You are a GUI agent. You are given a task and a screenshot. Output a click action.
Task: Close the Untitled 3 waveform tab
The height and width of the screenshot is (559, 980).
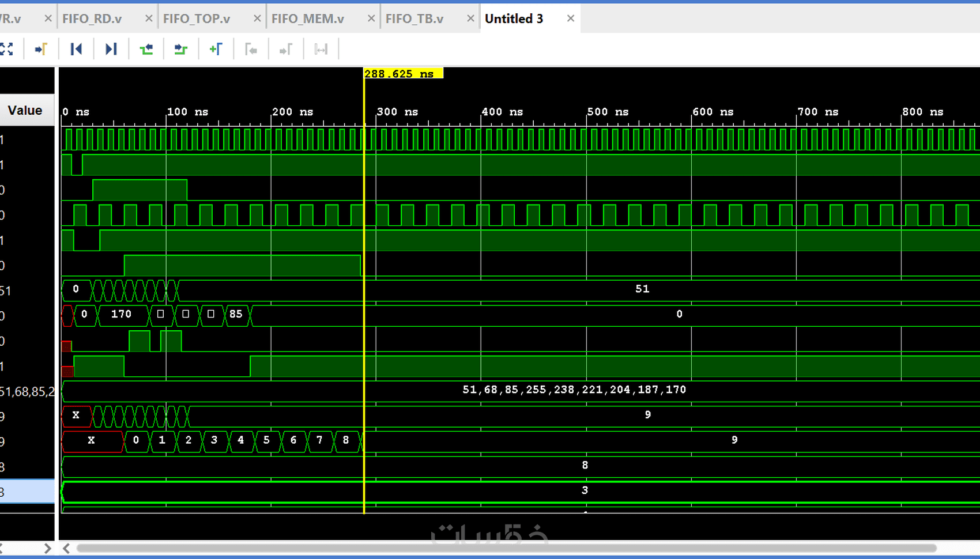571,19
